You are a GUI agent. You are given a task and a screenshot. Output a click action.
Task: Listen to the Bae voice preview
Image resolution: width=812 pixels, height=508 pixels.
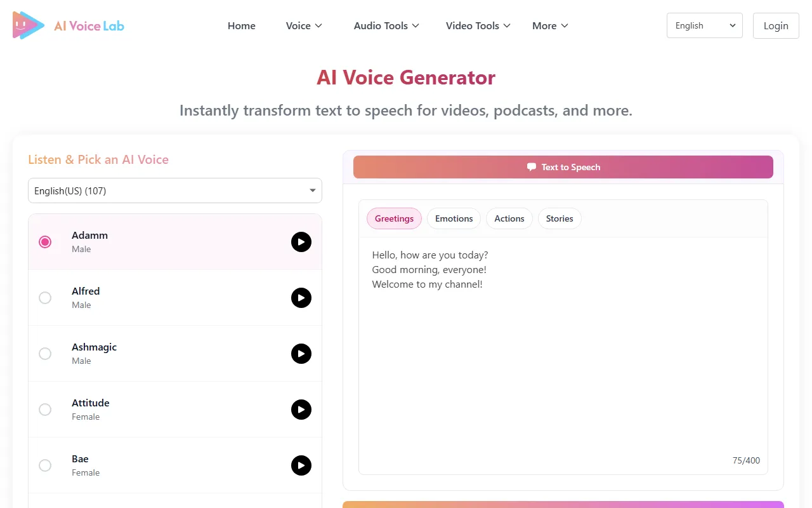[x=301, y=465]
